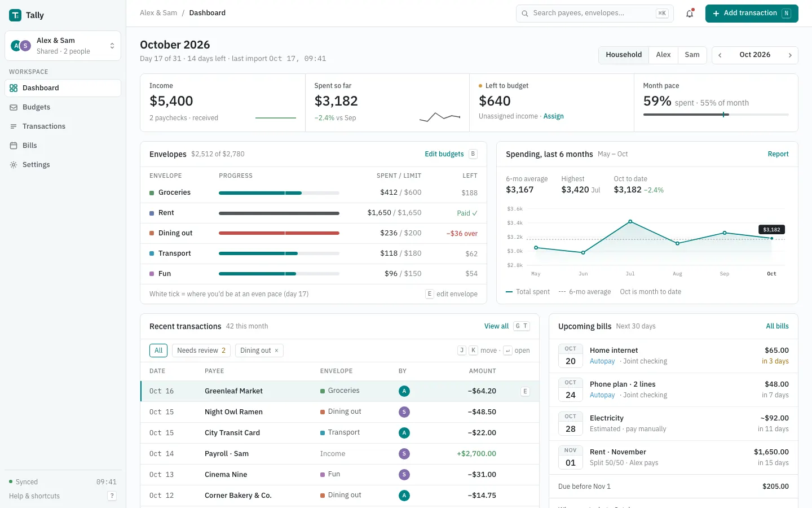Click the Budgets envelope icon in sidebar
This screenshot has width=812, height=508.
click(14, 107)
